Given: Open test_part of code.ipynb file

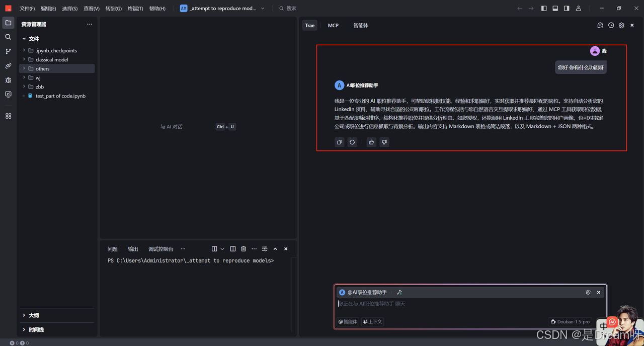Looking at the screenshot, I should tap(57, 96).
